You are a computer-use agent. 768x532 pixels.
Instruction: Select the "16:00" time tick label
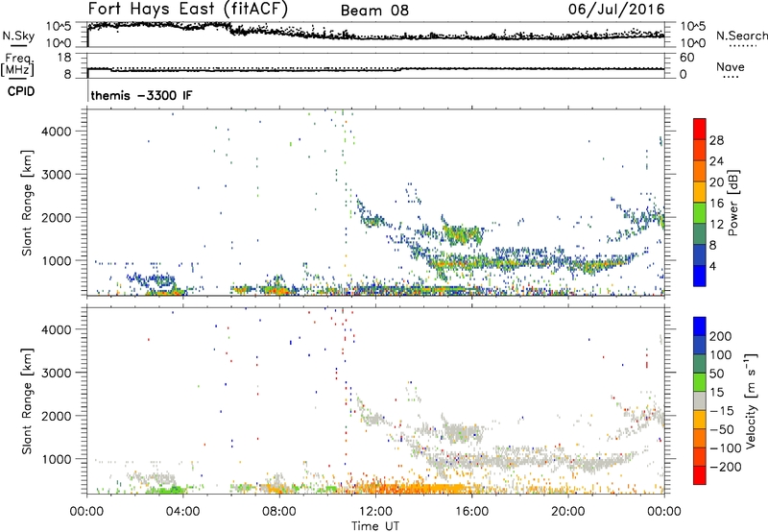[471, 512]
